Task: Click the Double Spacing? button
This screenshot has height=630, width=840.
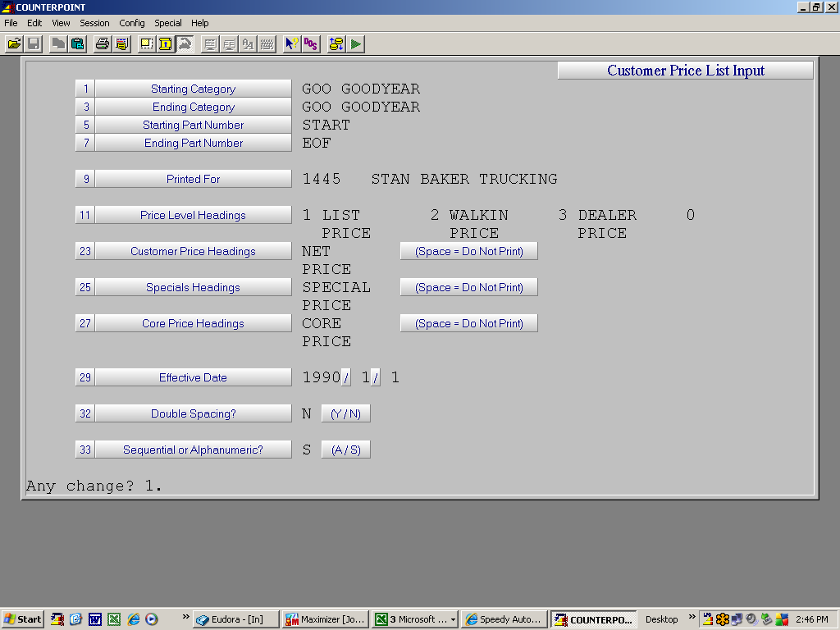Action: pyautogui.click(x=194, y=413)
